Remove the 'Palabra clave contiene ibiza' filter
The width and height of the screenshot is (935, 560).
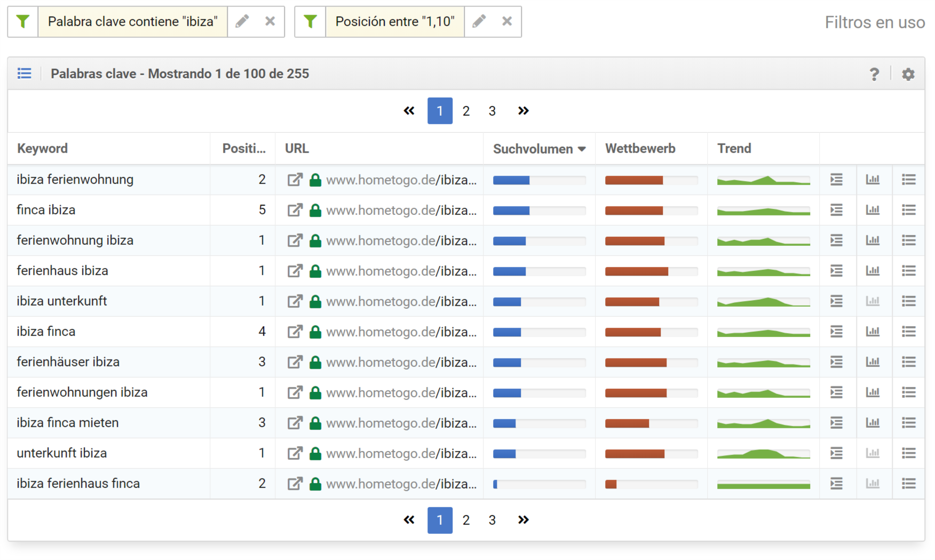(x=270, y=21)
